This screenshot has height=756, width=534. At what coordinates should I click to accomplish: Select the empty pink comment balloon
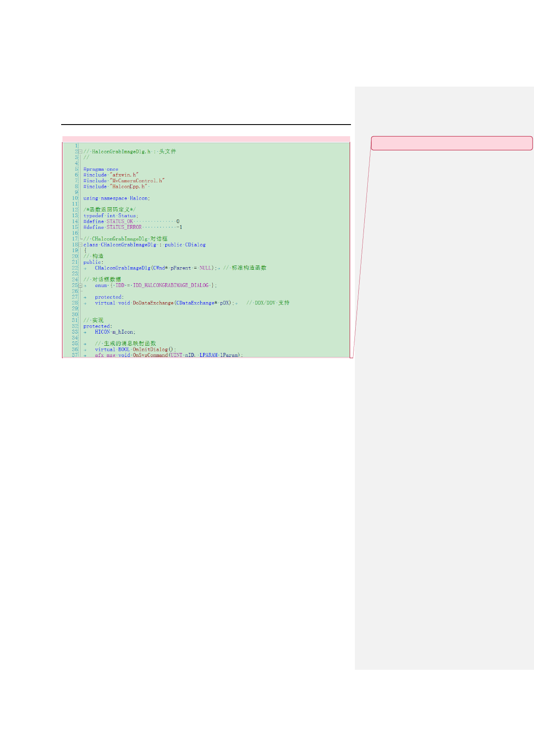click(451, 143)
